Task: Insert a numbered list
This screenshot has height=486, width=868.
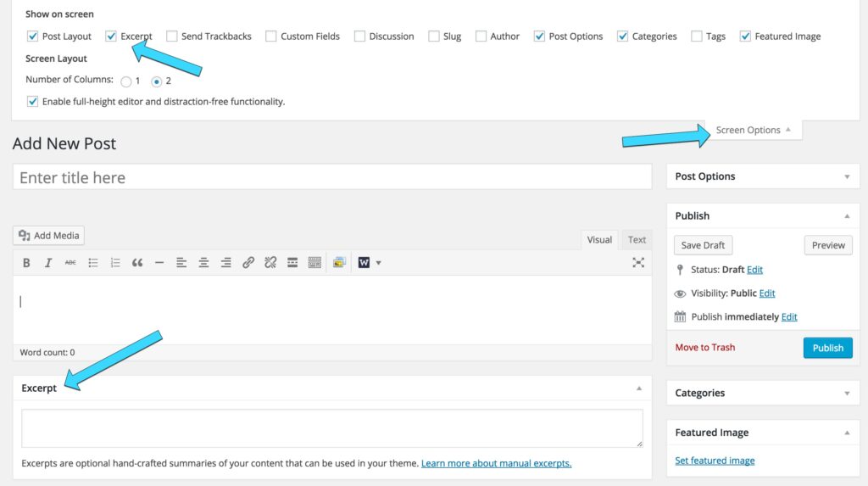Action: [x=115, y=263]
